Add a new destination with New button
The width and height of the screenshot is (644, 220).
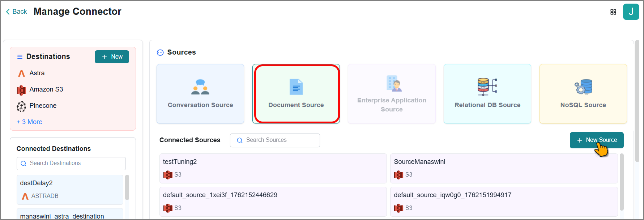click(x=112, y=57)
